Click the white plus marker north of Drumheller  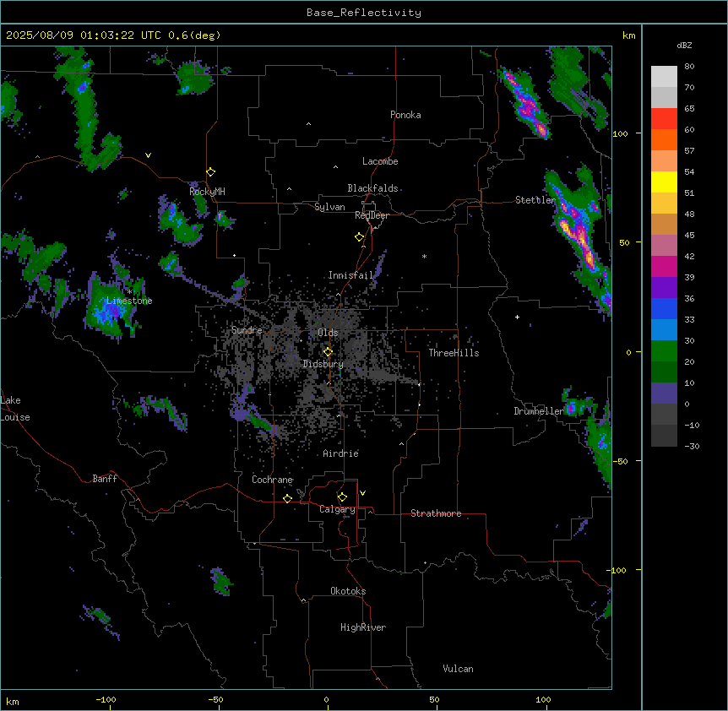click(517, 317)
